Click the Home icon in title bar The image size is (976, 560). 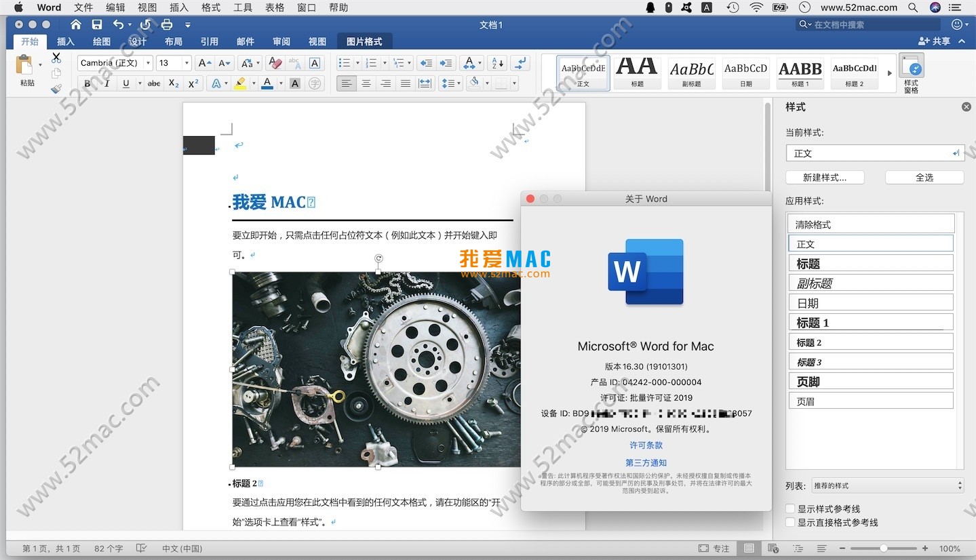click(75, 24)
